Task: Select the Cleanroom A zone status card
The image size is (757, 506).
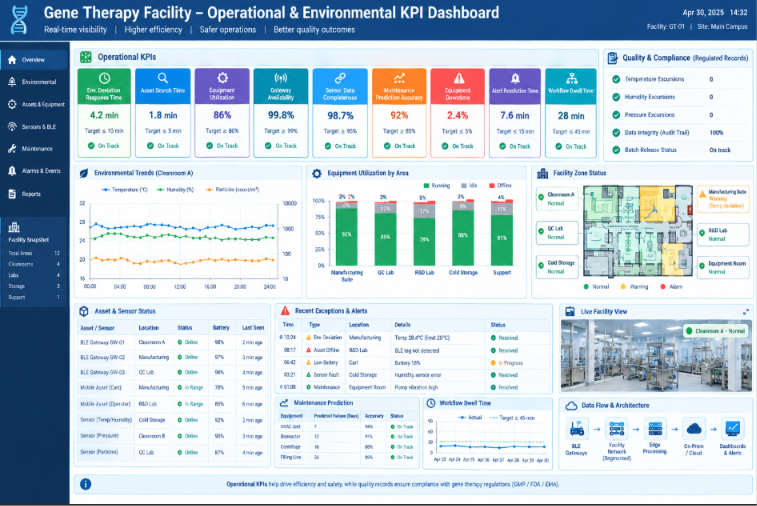Action: pyautogui.click(x=557, y=199)
